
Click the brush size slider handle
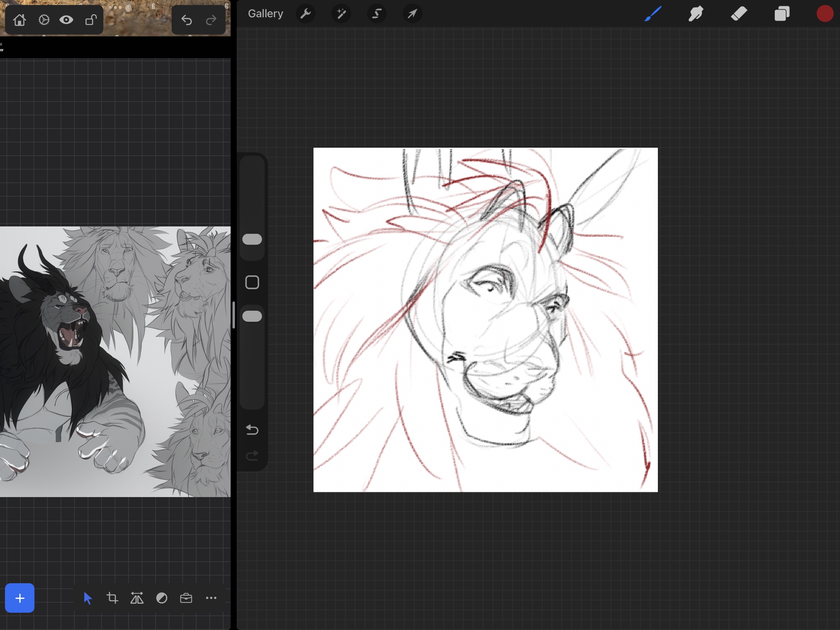tap(252, 239)
